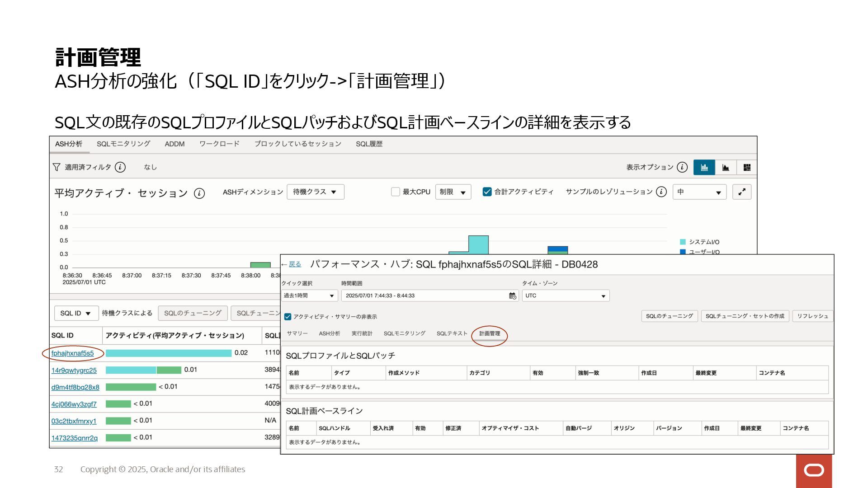Open the 計画管理 tab
Image resolution: width=868 pixels, height=488 pixels.
490,333
